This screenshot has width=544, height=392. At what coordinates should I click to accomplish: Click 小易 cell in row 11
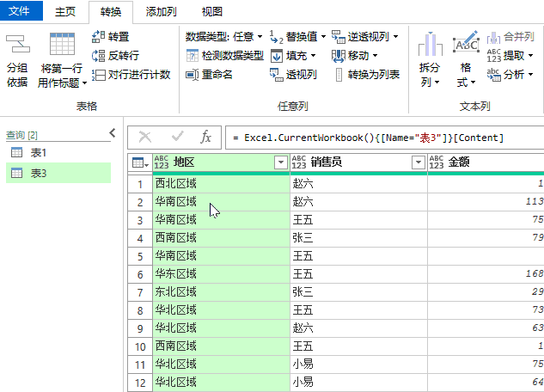[358, 364]
